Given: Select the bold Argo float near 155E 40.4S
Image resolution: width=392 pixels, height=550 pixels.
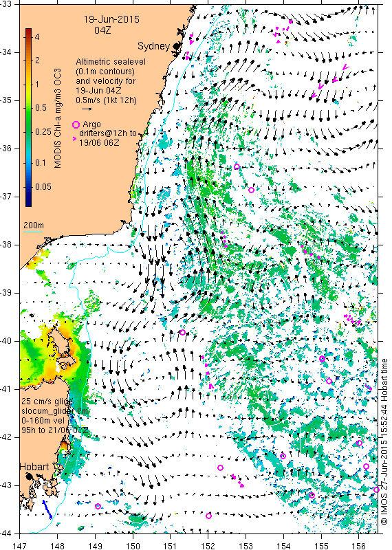Looking at the screenshot, I should [322, 358].
